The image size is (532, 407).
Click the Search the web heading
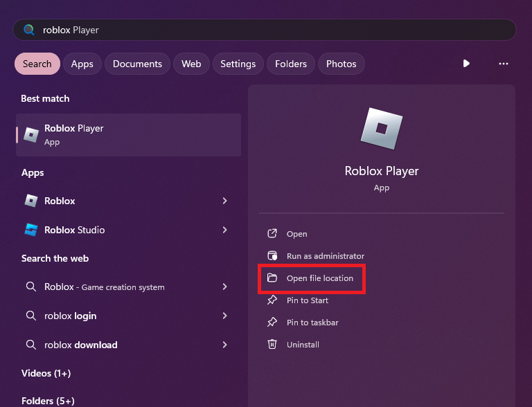click(x=55, y=258)
